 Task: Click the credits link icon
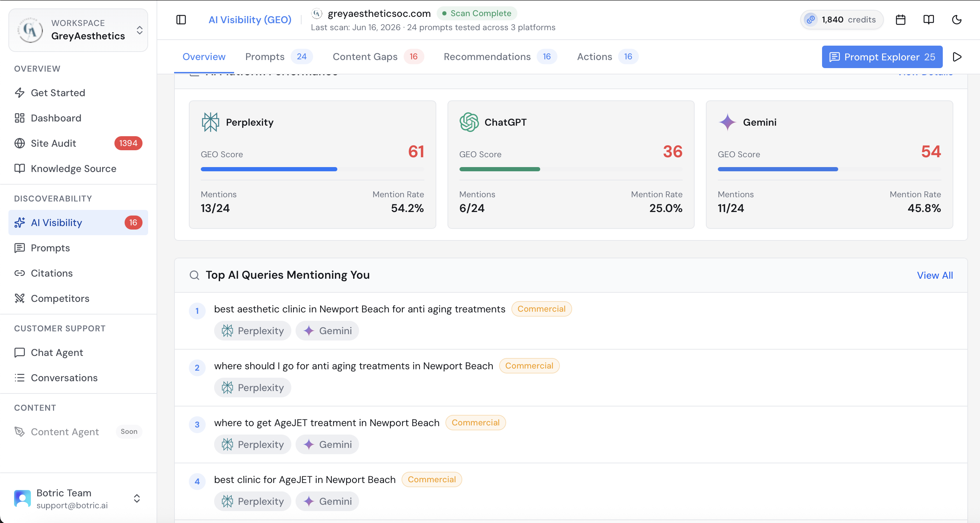811,20
